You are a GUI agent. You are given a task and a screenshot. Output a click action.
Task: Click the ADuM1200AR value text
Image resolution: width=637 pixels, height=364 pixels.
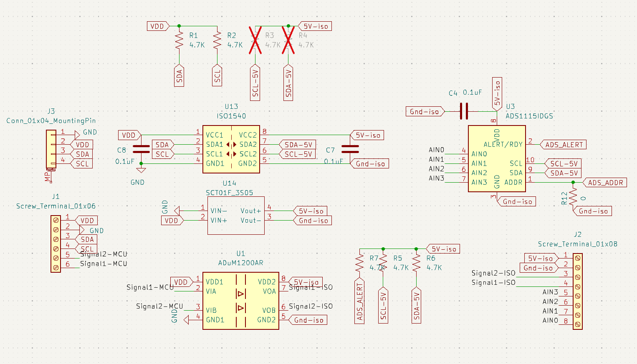point(241,263)
